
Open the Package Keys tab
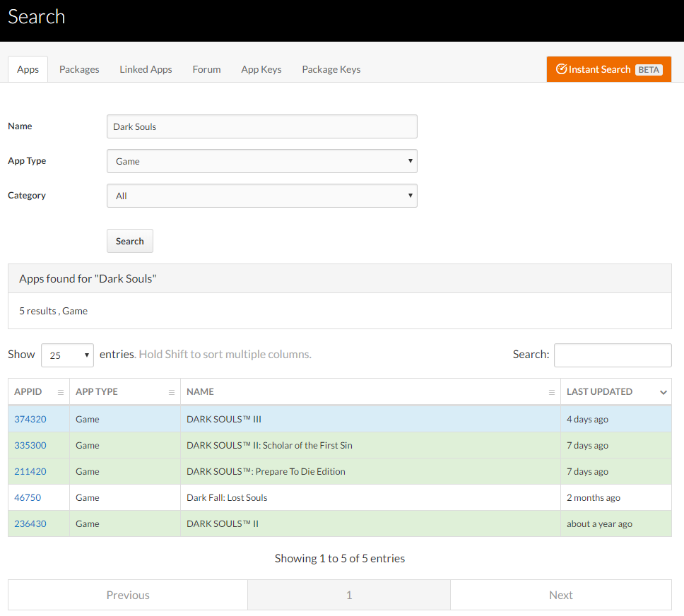331,69
